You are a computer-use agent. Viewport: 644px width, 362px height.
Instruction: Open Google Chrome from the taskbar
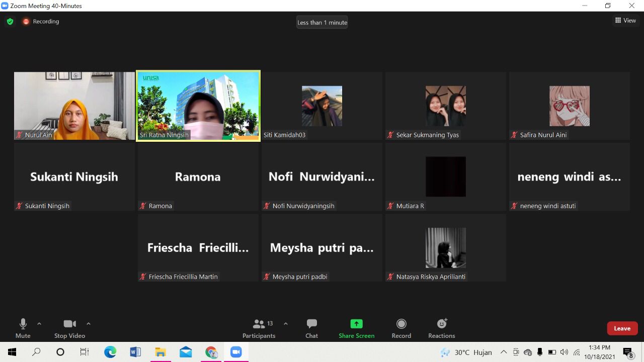point(211,352)
